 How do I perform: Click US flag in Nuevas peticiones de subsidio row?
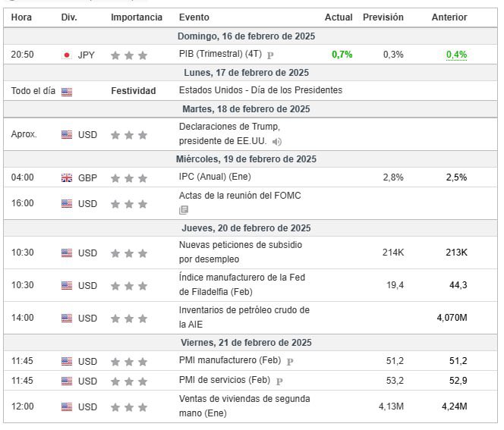[x=67, y=253]
